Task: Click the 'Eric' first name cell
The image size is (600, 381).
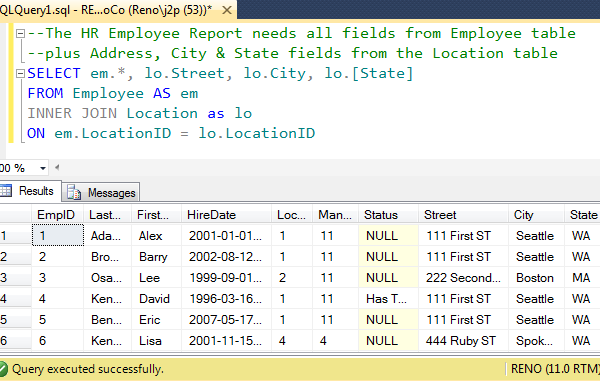Action: click(157, 320)
